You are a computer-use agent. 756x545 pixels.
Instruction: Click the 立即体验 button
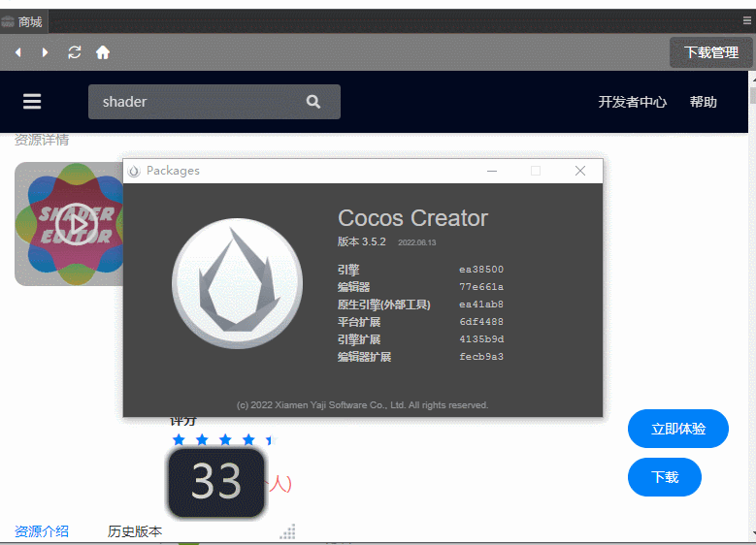coord(678,429)
